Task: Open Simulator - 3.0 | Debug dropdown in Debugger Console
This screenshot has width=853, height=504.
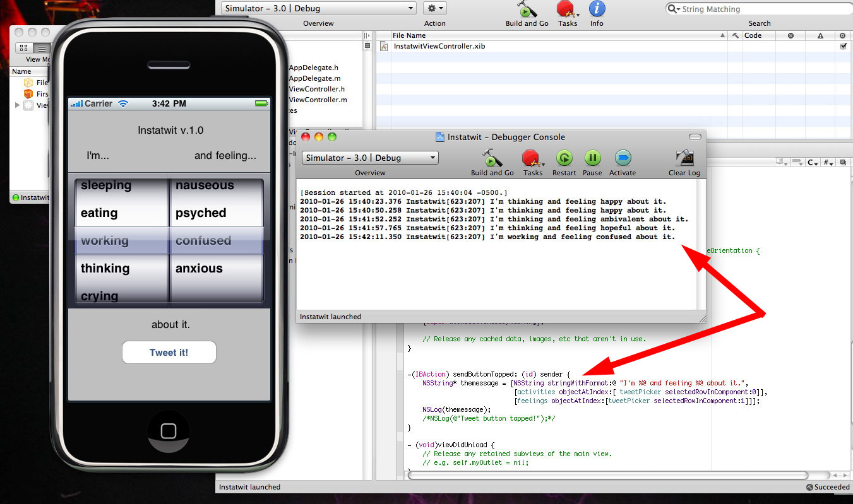Action: [x=370, y=158]
